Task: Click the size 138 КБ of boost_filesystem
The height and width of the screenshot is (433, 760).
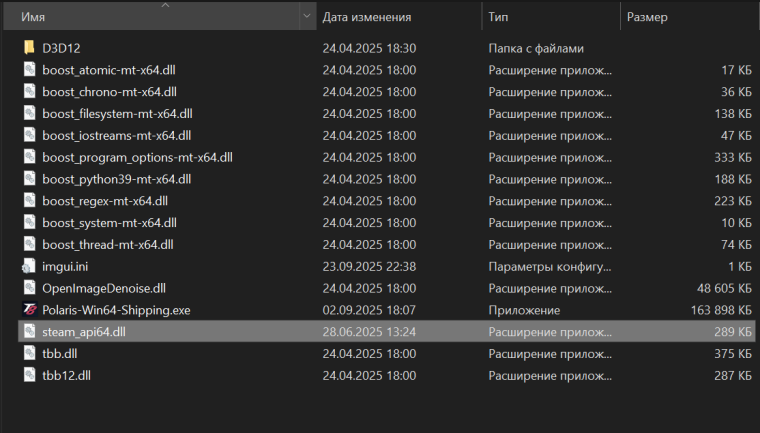Action: tap(733, 114)
